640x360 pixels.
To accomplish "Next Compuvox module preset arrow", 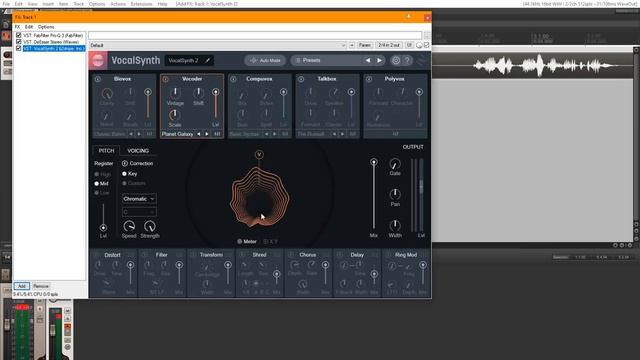I will 275,134.
